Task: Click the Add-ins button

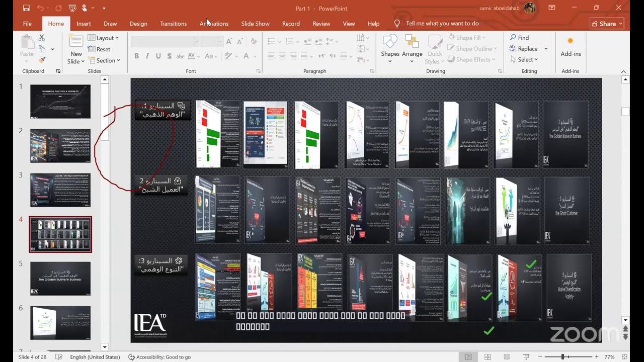Action: pyautogui.click(x=571, y=46)
